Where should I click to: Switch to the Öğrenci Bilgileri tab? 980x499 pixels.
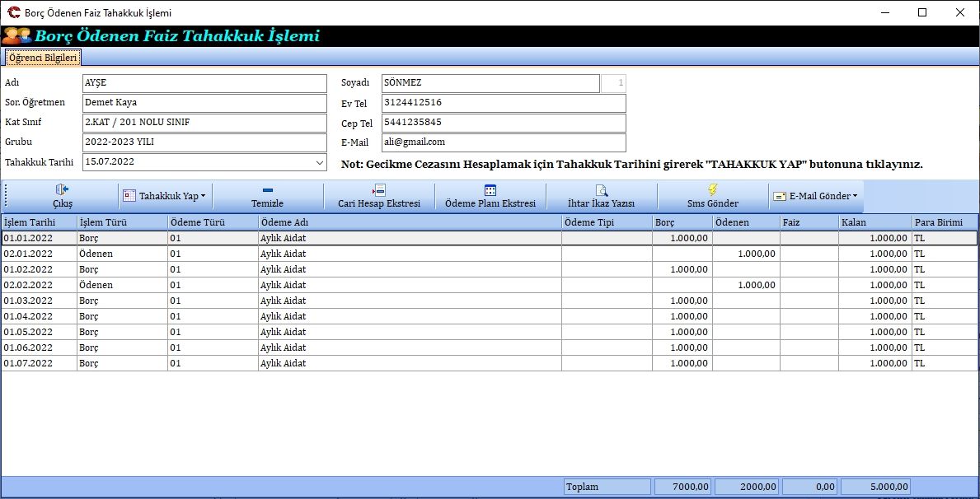(43, 58)
